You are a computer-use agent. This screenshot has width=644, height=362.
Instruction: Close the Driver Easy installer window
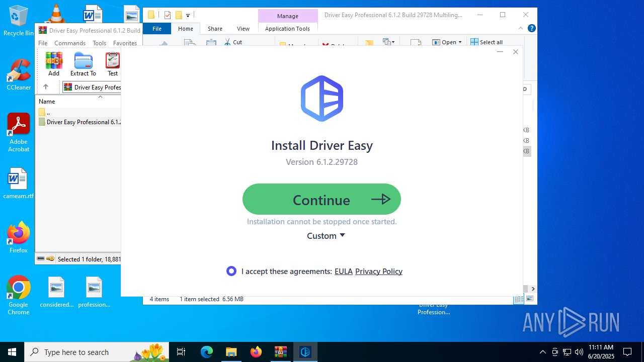(x=515, y=52)
